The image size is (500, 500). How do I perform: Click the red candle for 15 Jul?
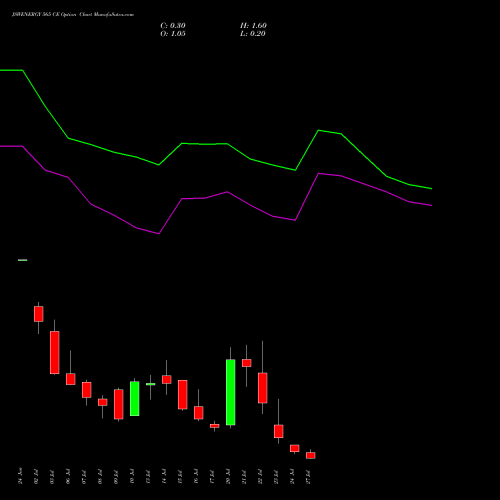(x=182, y=394)
